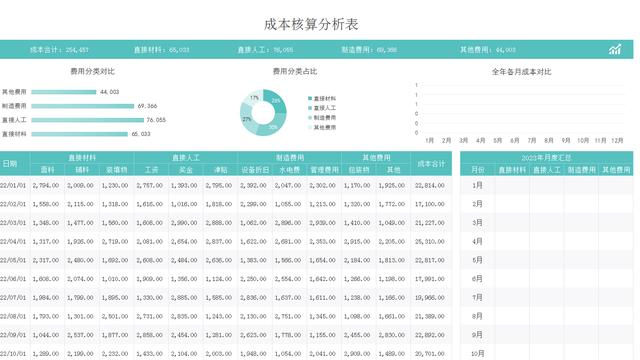Screen dimensions: 640x360
Task: Click the 12月 axis label of the yearly chart
Action: pos(617,140)
